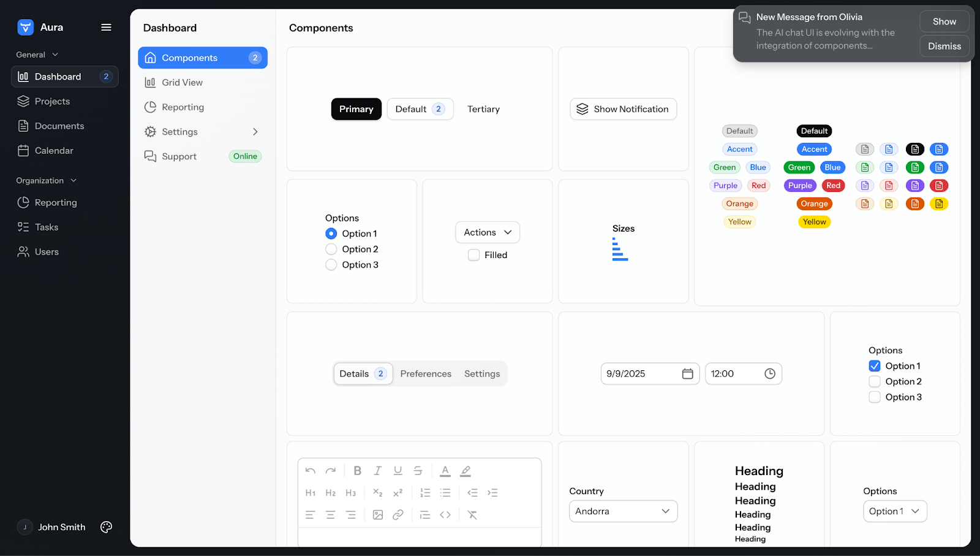Open the Actions dropdown
The height and width of the screenshot is (556, 980).
point(488,232)
